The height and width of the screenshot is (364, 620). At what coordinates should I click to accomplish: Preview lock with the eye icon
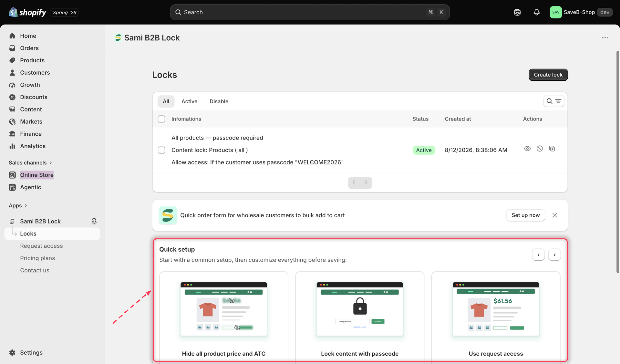point(527,149)
